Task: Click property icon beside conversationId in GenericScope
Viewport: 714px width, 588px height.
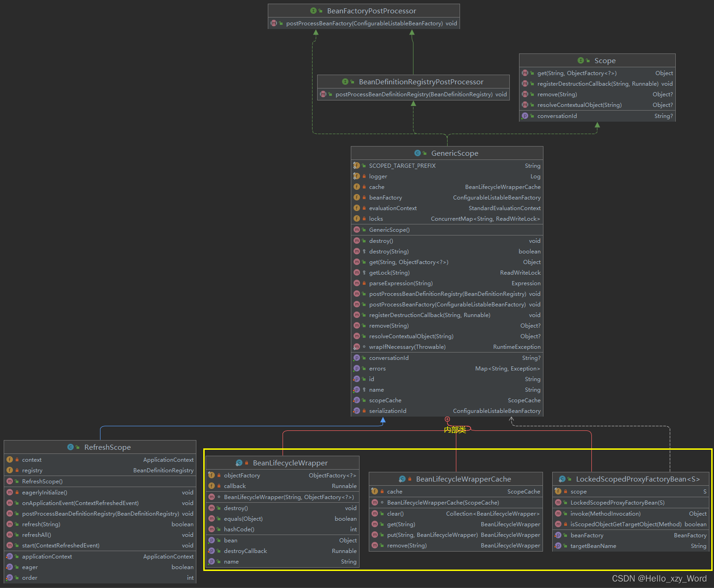Action: (356, 358)
